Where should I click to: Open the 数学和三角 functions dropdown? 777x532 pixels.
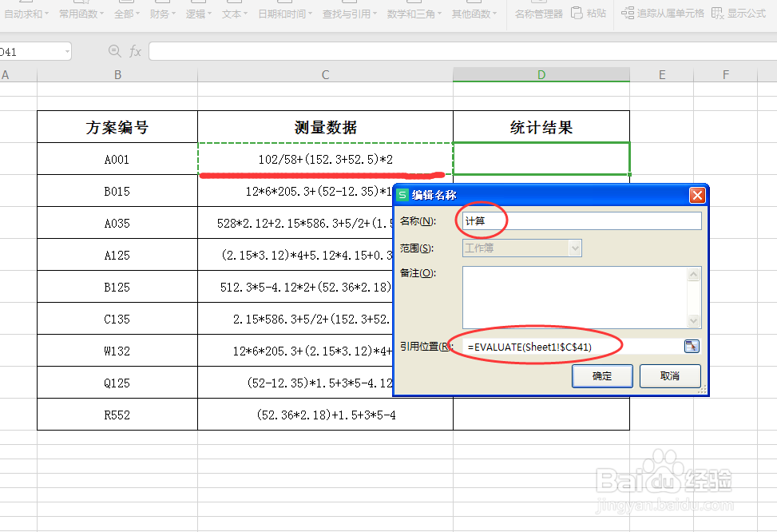(414, 14)
